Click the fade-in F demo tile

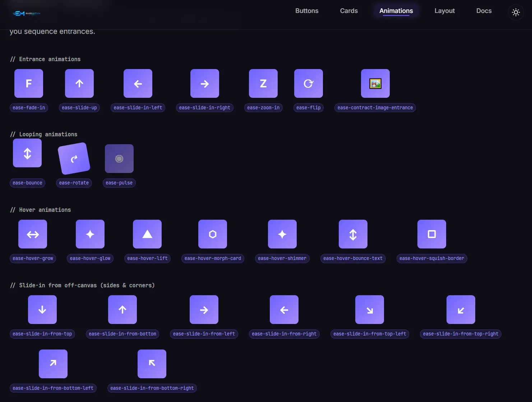coord(29,83)
